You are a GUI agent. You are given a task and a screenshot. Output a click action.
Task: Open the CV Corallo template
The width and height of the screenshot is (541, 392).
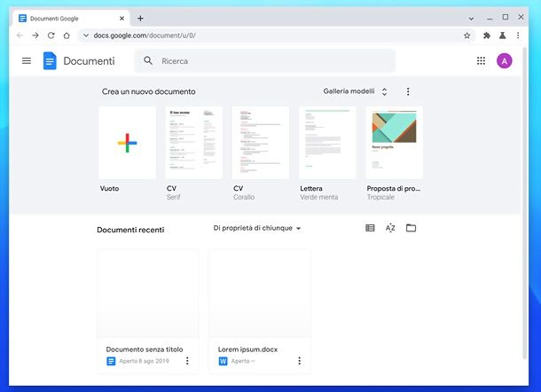(x=261, y=143)
